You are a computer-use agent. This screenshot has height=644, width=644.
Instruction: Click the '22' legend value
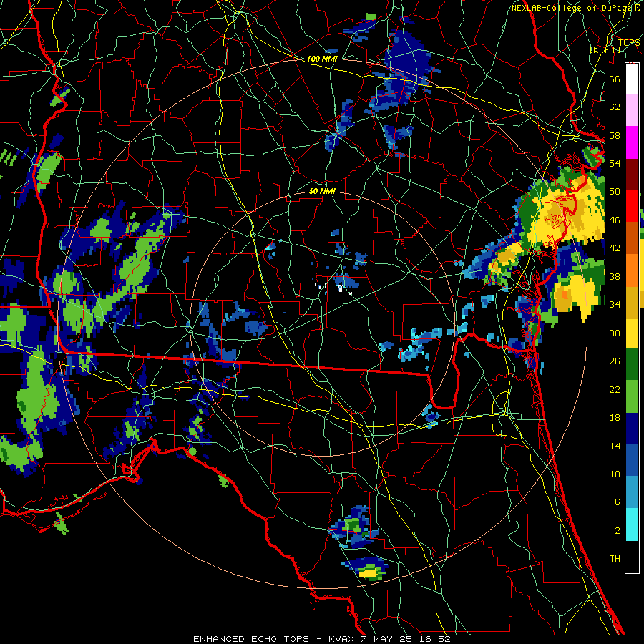615,389
